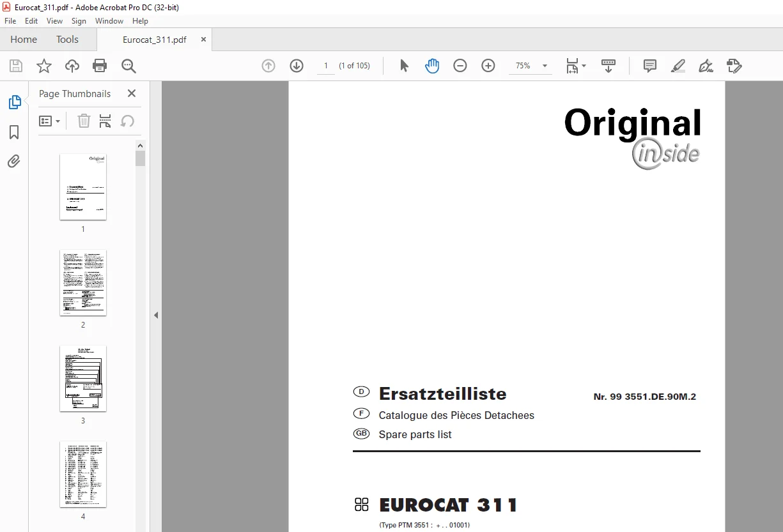Select page 3 thumbnail
The image size is (783, 532).
(83, 378)
